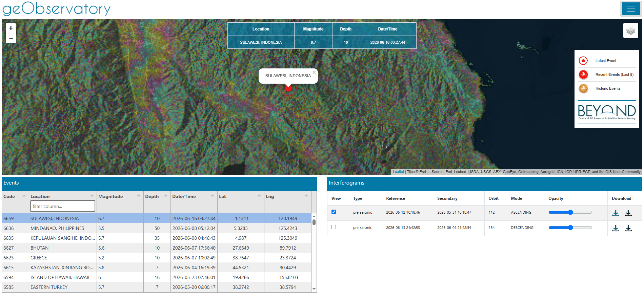The image size is (644, 298).
Task: Download first file for orbit 134 interferogram
Action: (616, 228)
